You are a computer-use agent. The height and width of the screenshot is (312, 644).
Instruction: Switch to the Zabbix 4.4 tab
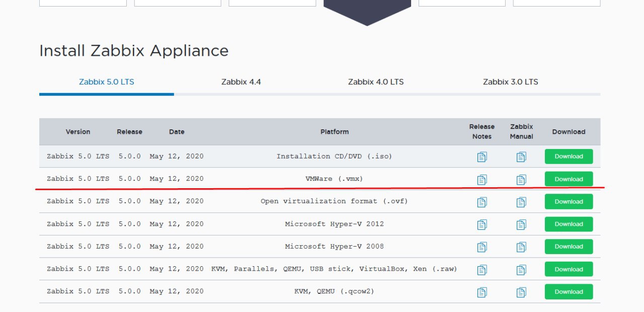[x=241, y=82]
